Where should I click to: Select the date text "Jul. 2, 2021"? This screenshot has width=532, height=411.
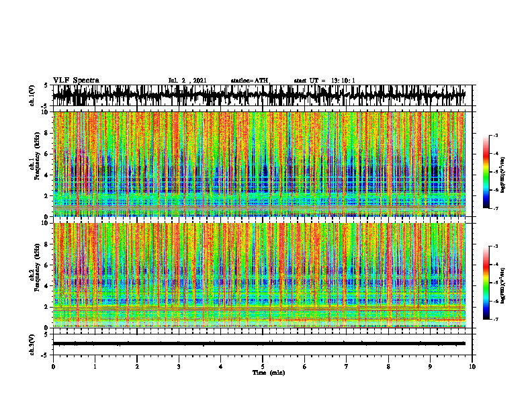click(187, 81)
